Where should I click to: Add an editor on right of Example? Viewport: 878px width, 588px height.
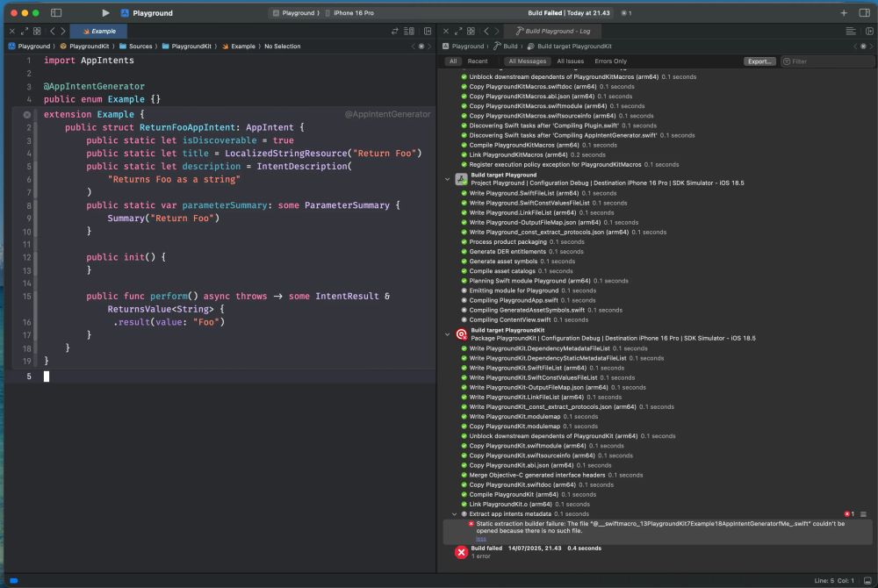[428, 32]
